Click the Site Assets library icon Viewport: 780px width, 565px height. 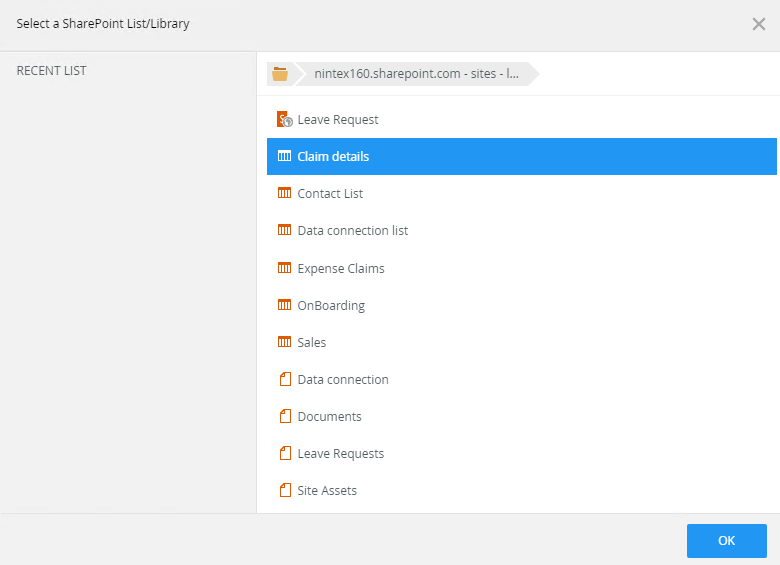click(x=284, y=490)
